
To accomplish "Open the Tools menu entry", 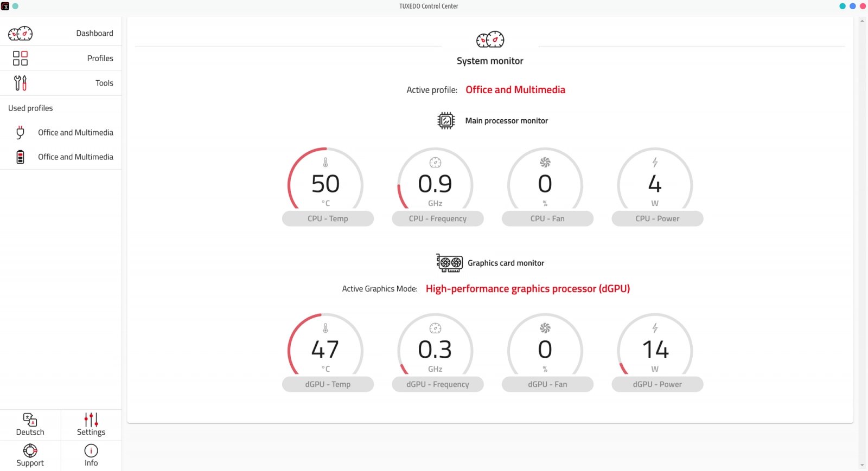I will tap(61, 83).
